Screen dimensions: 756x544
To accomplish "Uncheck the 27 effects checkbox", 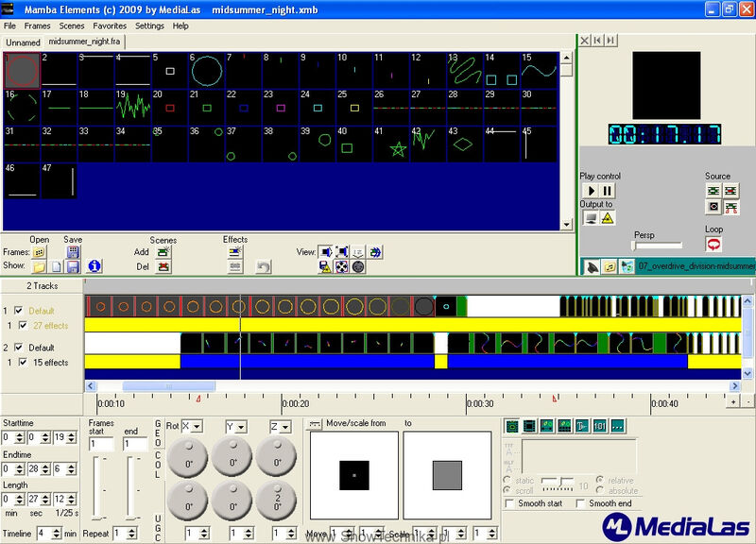I will click(22, 325).
